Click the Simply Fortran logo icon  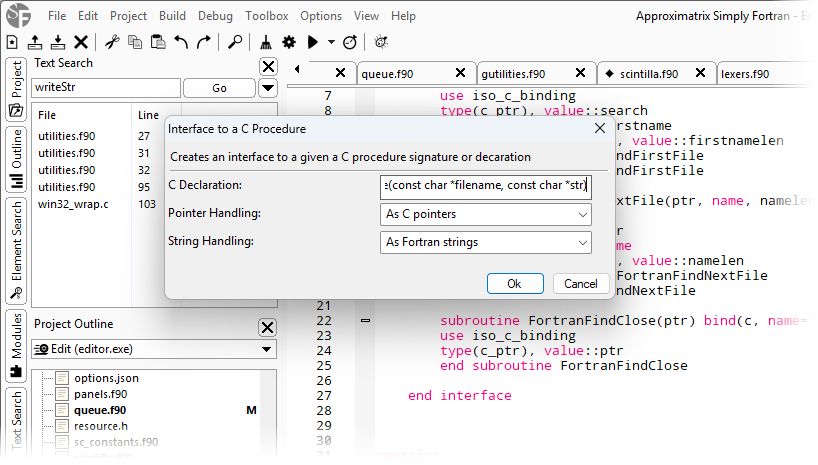coord(19,15)
